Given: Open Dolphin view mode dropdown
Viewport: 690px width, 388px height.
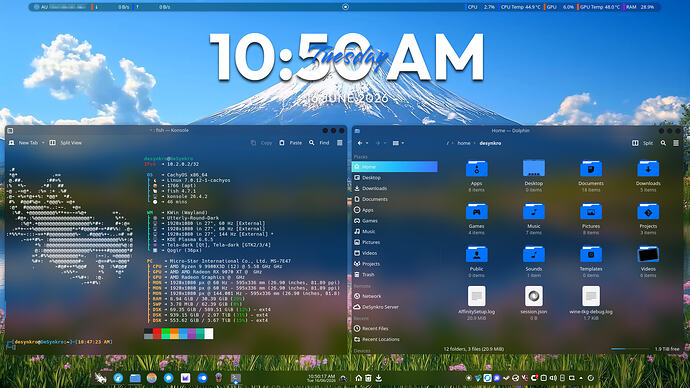Looking at the screenshot, I should (x=398, y=143).
